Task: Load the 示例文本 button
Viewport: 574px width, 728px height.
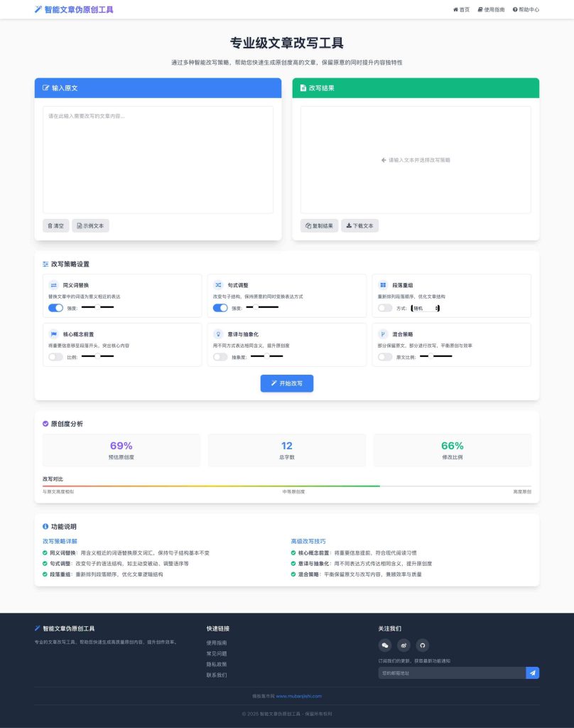Action: (90, 225)
